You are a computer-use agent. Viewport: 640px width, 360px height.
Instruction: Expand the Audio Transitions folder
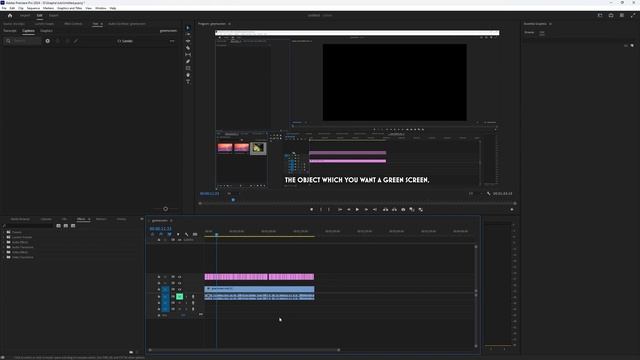pyautogui.click(x=4, y=247)
